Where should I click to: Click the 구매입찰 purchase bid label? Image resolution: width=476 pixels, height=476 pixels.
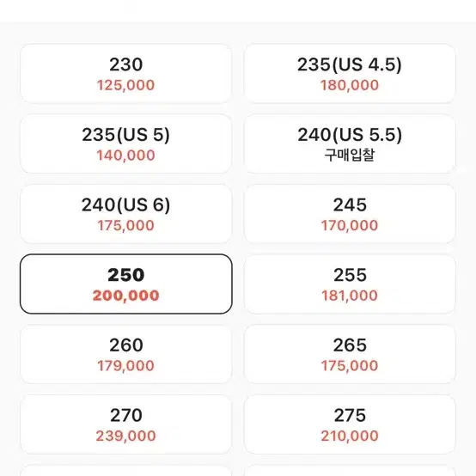350,155
